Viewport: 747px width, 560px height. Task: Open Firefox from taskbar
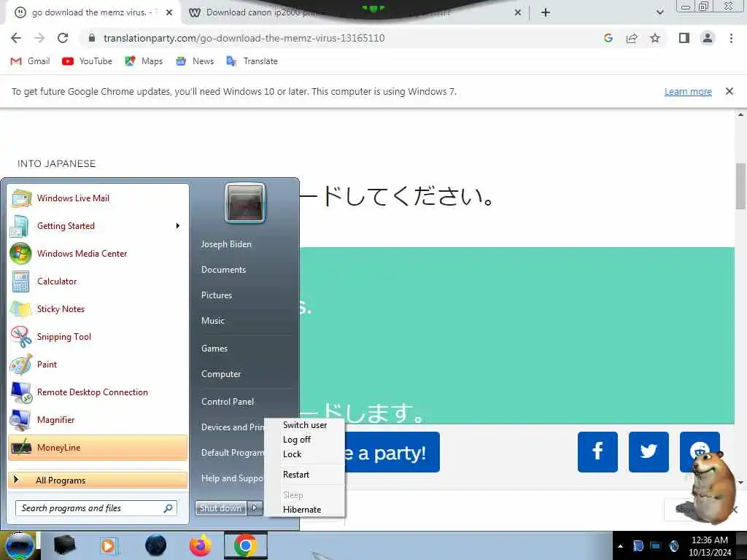(200, 545)
